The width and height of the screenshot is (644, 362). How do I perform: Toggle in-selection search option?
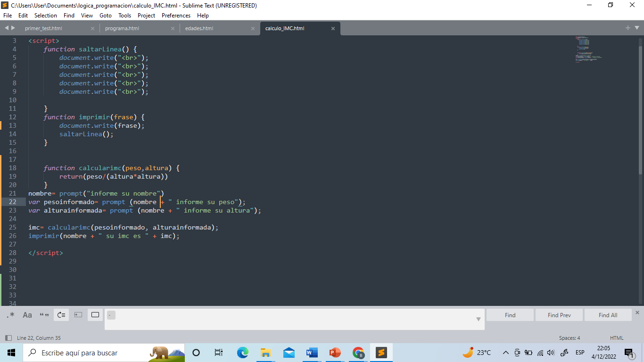(78, 315)
